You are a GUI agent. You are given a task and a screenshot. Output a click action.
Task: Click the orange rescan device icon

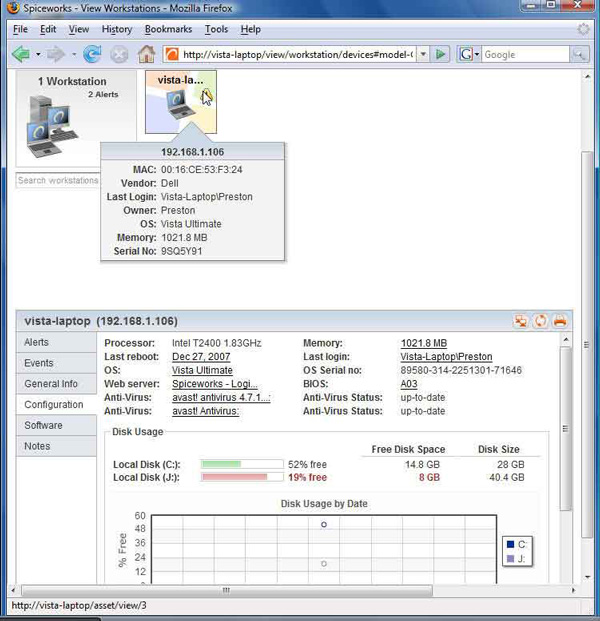[540, 321]
